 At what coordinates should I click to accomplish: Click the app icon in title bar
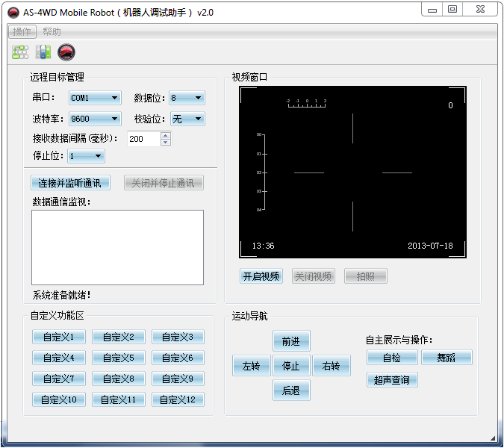(x=13, y=12)
